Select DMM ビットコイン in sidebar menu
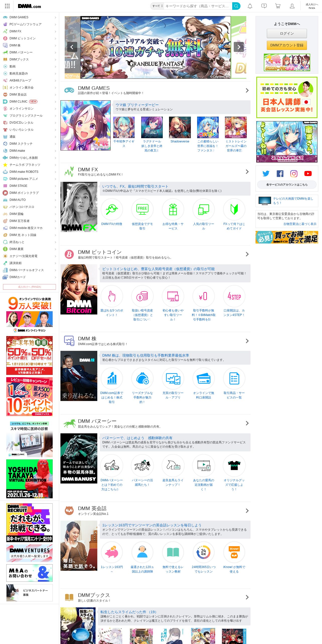 (29, 38)
